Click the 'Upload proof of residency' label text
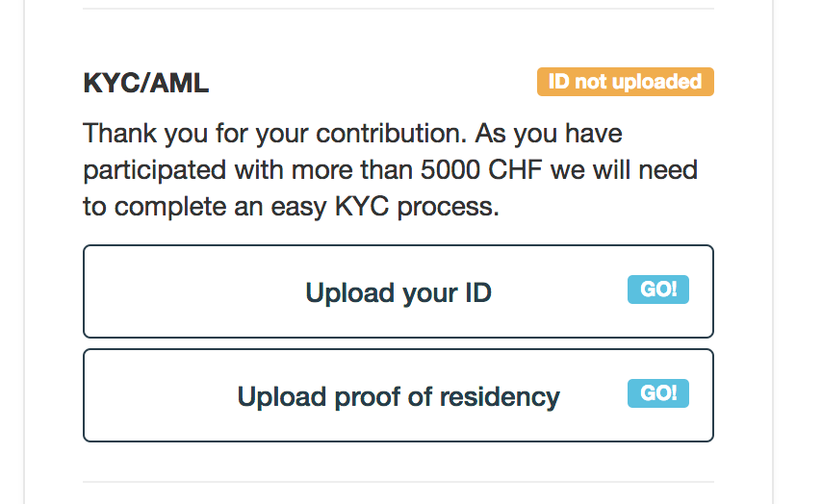 tap(398, 396)
